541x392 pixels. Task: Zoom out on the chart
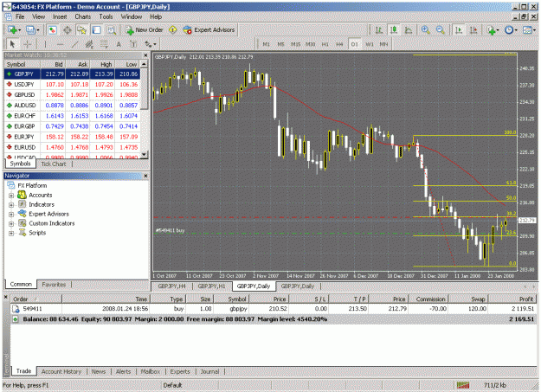pos(441,30)
